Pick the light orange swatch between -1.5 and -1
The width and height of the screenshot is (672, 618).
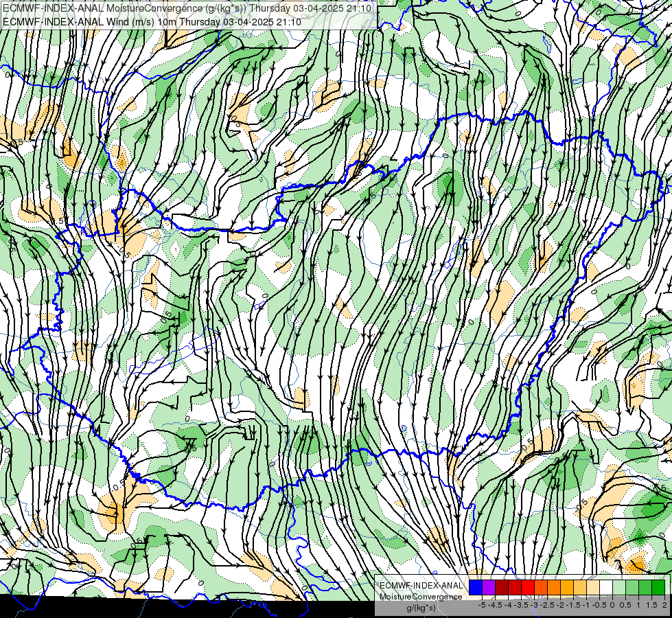point(580,587)
